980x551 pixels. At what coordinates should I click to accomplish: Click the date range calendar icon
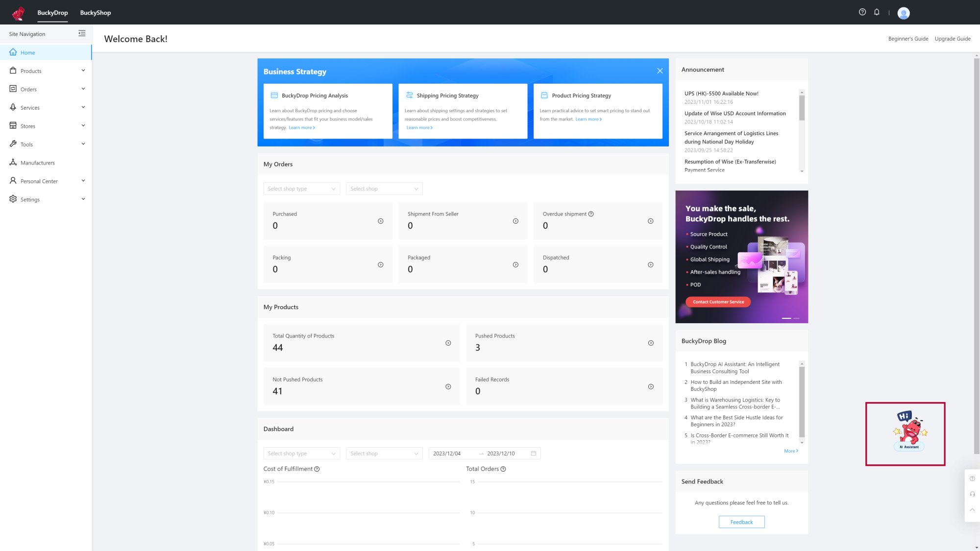point(534,454)
